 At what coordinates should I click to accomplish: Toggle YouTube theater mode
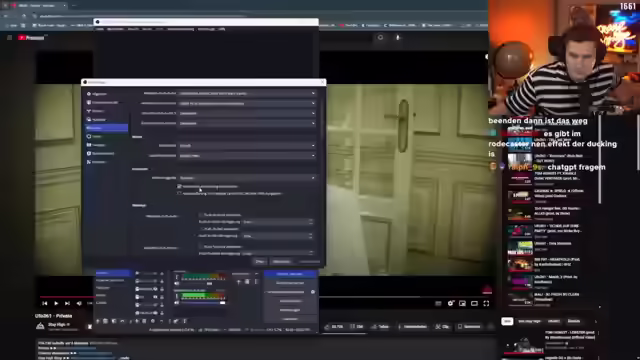[x=474, y=303]
